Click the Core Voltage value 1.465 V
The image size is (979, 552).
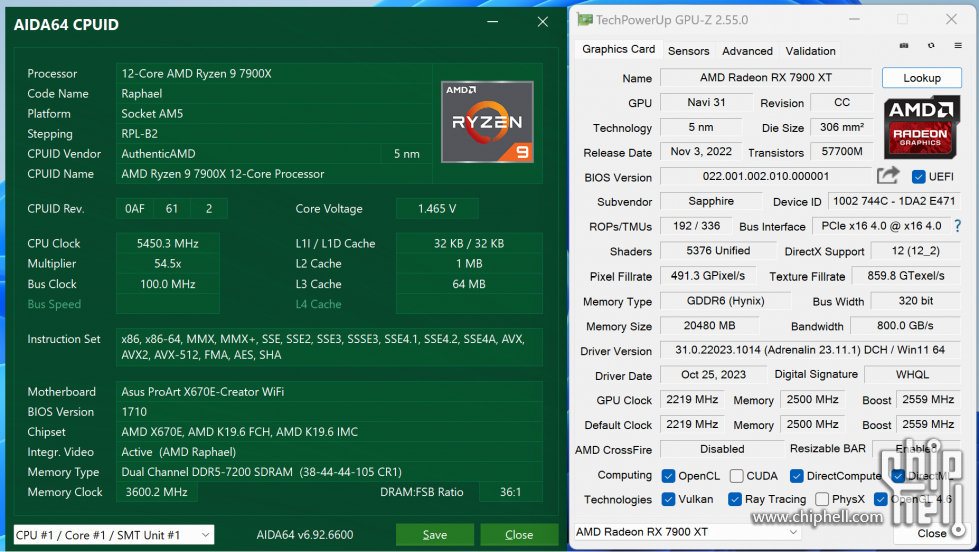point(437,209)
